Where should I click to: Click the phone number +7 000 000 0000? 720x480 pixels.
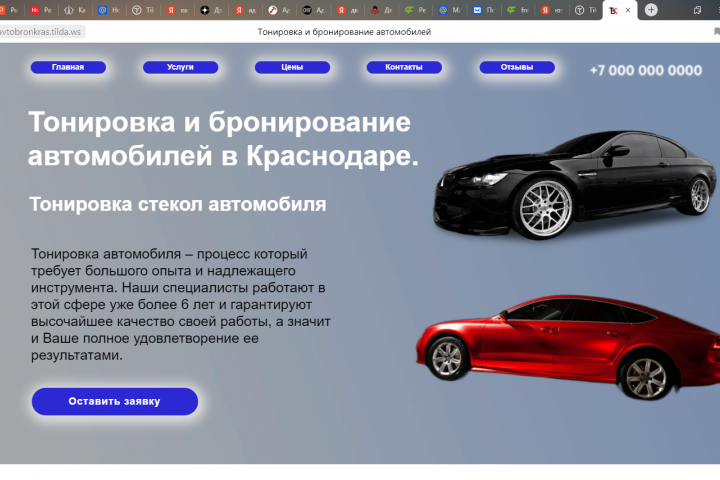(646, 70)
